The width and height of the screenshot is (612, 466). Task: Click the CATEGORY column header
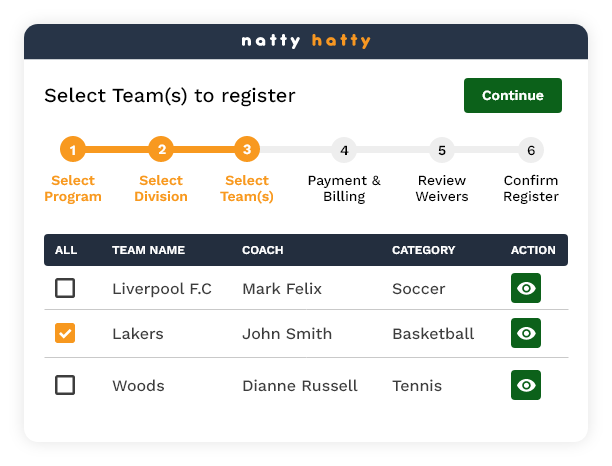(x=423, y=250)
